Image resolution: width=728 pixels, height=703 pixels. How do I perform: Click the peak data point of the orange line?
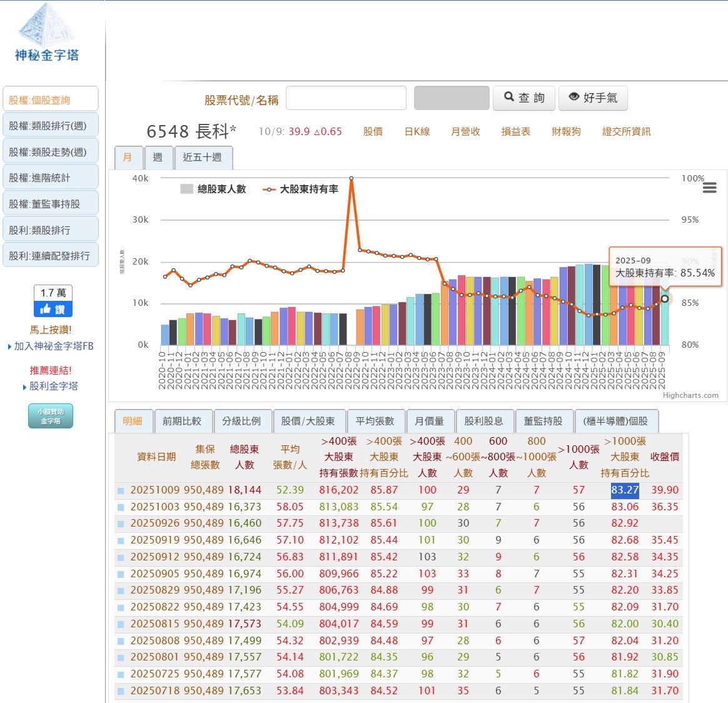[x=351, y=178]
